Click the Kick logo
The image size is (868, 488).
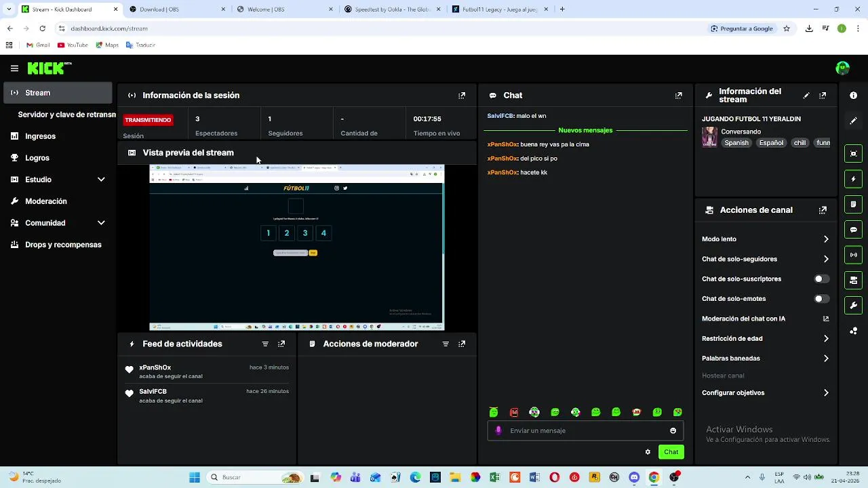(49, 68)
